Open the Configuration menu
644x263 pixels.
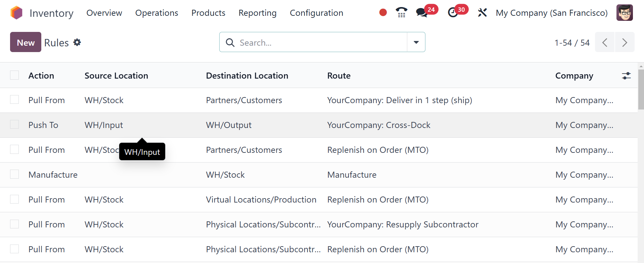point(316,13)
